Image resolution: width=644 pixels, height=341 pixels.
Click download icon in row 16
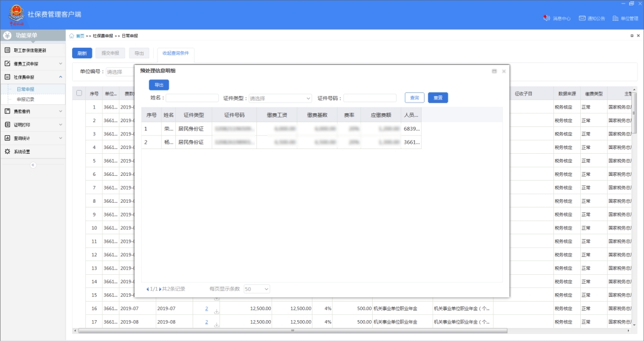coord(216,311)
